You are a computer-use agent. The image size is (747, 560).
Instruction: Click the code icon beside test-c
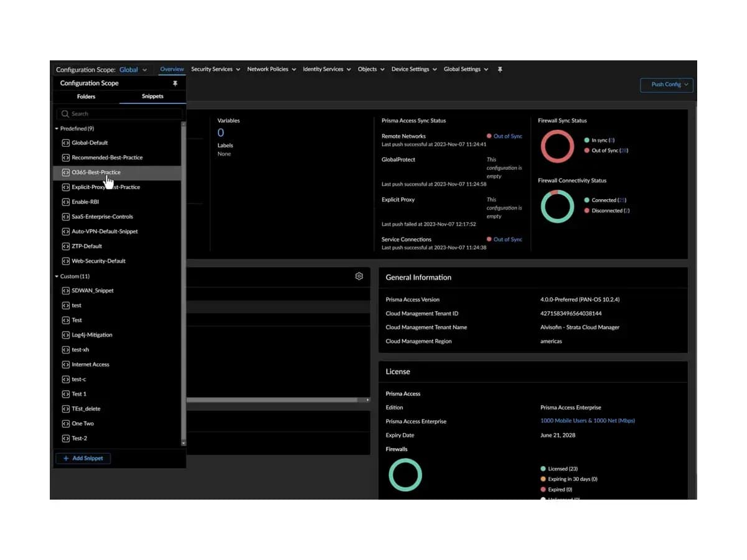point(65,380)
